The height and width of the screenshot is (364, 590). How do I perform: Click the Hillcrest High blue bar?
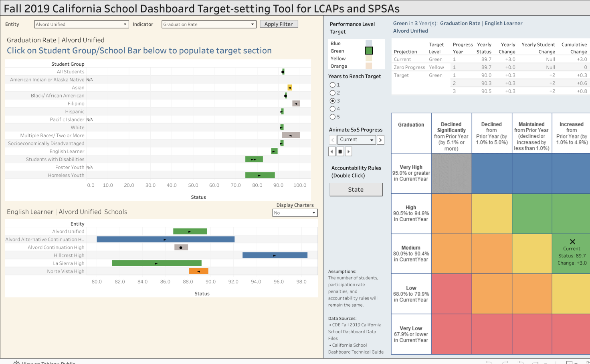275,255
